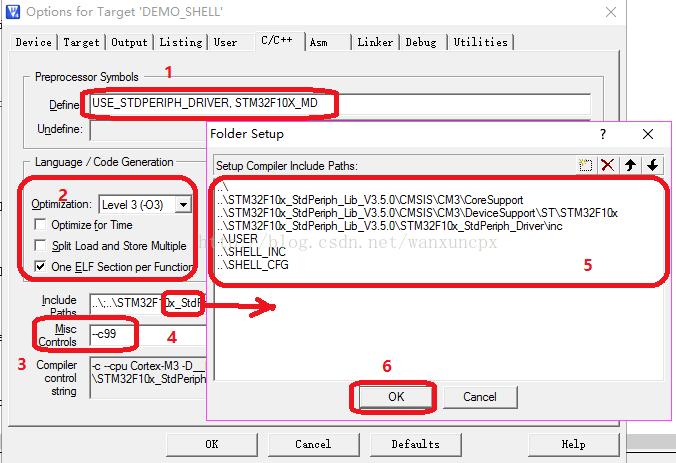The height and width of the screenshot is (463, 676).
Task: Close the Folder Setup dialog
Action: coord(648,134)
